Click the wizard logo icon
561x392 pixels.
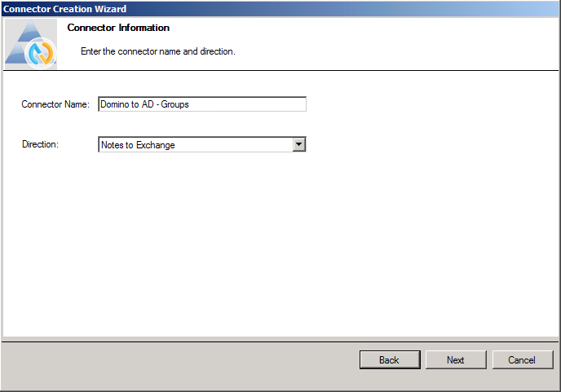click(31, 44)
